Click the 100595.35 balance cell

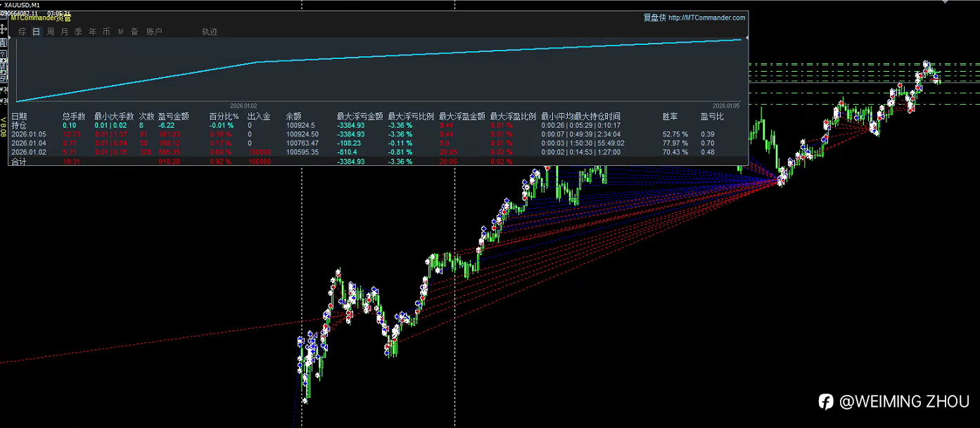(x=303, y=153)
